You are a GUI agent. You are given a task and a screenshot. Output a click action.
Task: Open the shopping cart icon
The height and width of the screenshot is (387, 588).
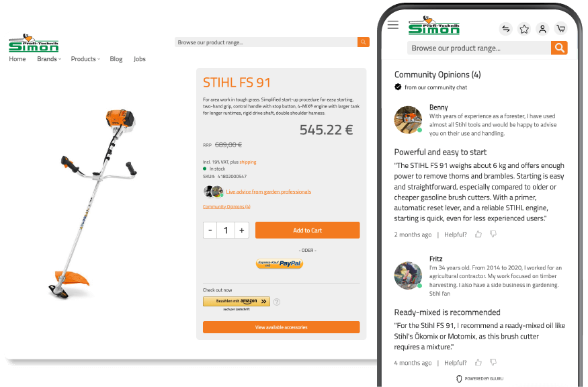(x=560, y=29)
